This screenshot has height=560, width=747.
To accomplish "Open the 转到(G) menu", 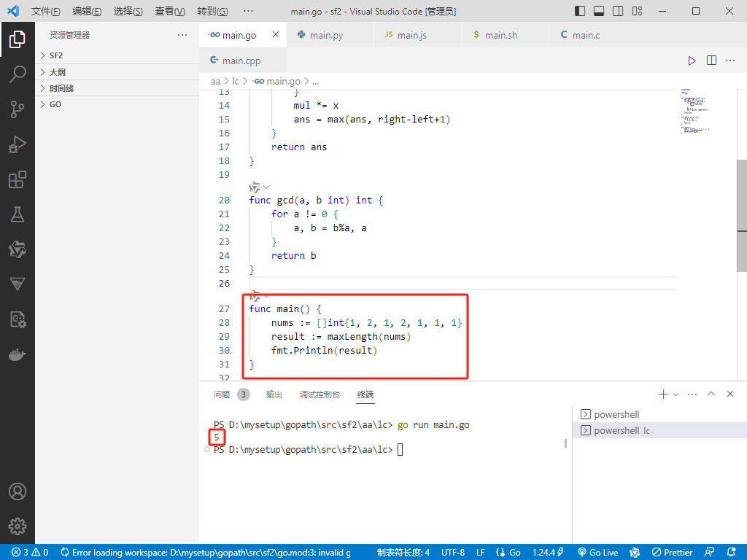I will coord(212,11).
